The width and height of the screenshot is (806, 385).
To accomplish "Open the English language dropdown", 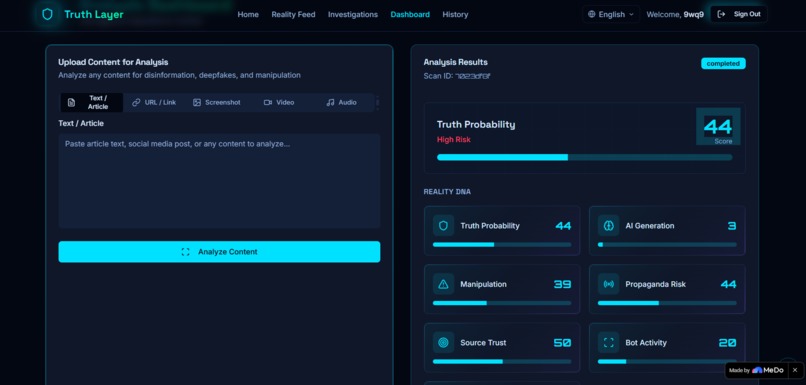I will point(611,14).
